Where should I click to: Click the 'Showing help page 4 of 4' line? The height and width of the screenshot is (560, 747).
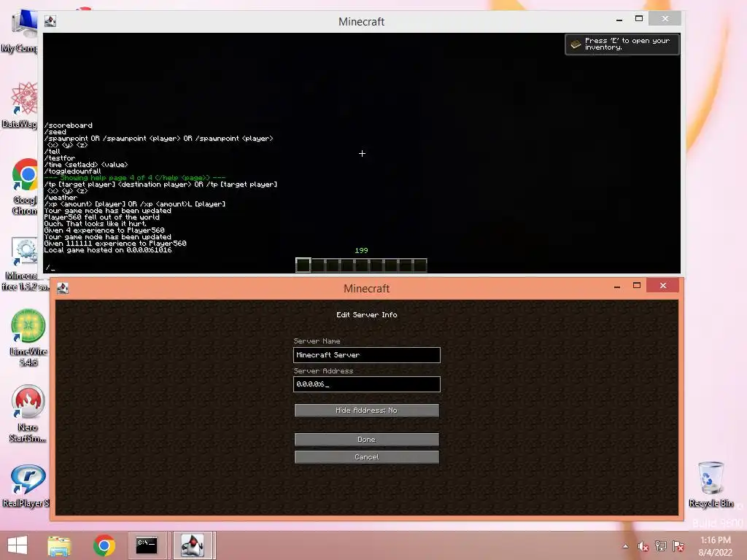click(x=135, y=178)
